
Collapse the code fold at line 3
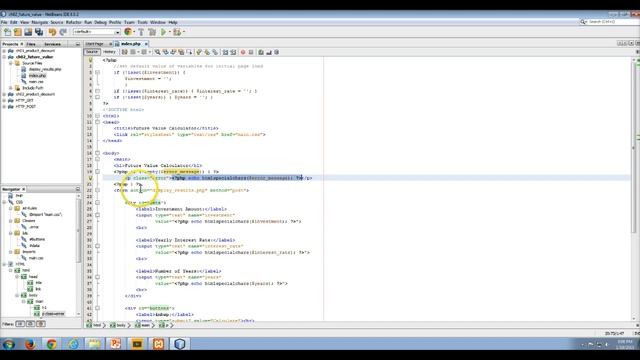pos(98,72)
